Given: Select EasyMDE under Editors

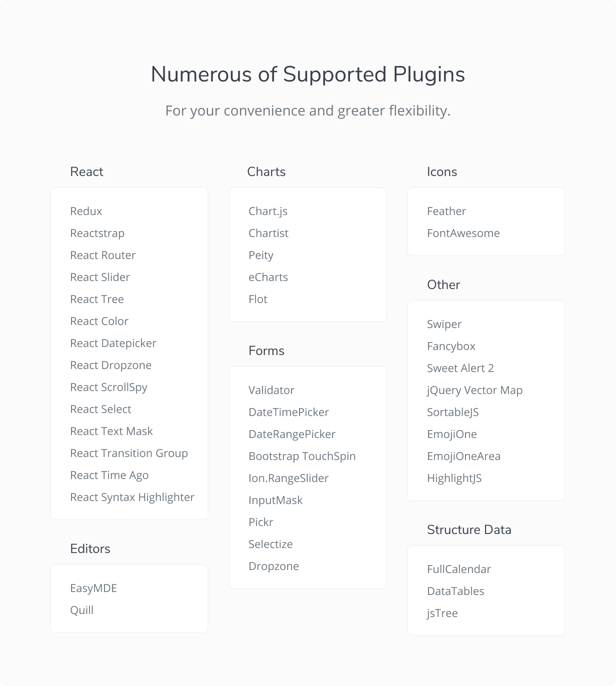Looking at the screenshot, I should tap(93, 588).
